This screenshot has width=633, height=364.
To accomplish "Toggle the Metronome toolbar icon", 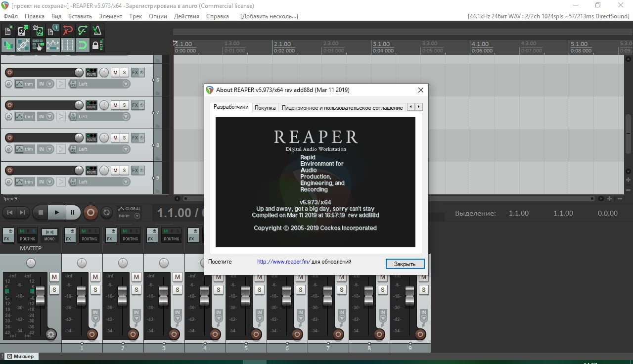I will (x=97, y=30).
